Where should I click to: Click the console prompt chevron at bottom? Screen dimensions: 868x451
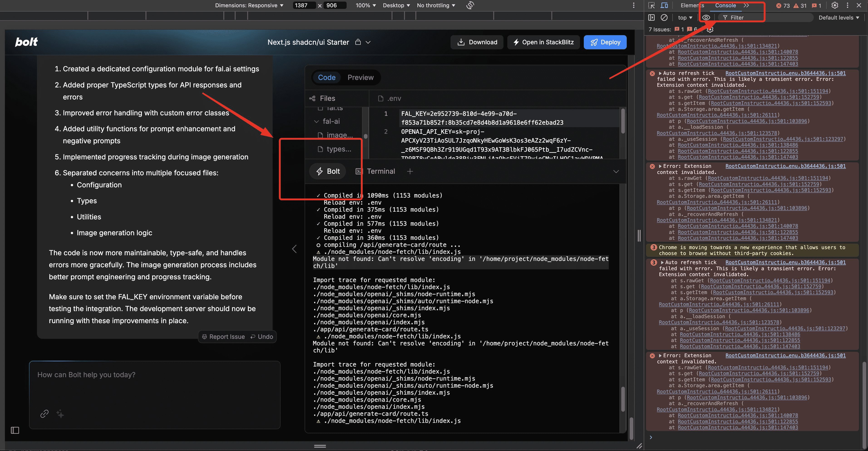pyautogui.click(x=651, y=437)
